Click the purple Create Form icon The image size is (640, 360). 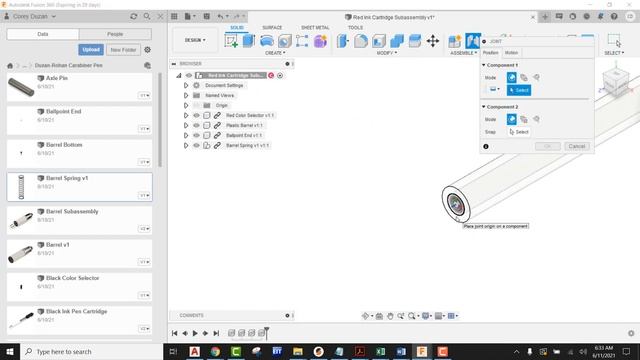click(x=320, y=41)
